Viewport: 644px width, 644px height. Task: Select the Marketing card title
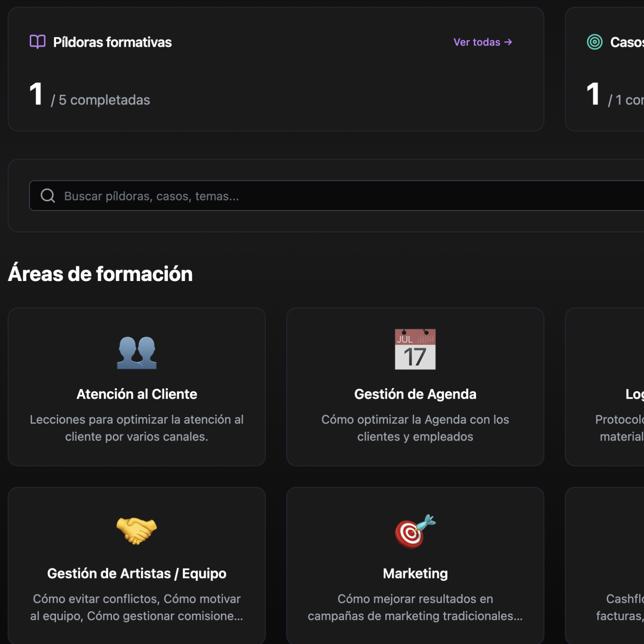point(415,573)
